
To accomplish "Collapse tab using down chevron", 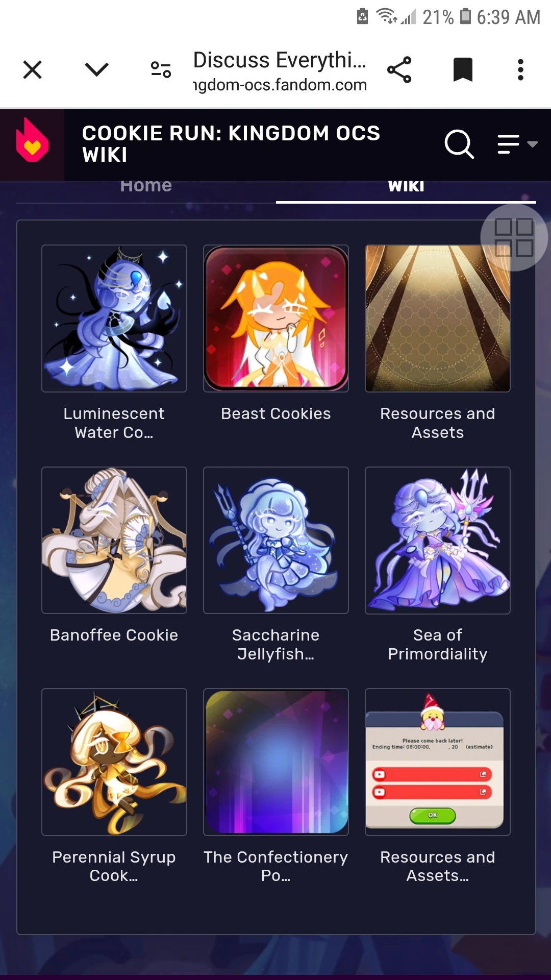I will (x=96, y=69).
